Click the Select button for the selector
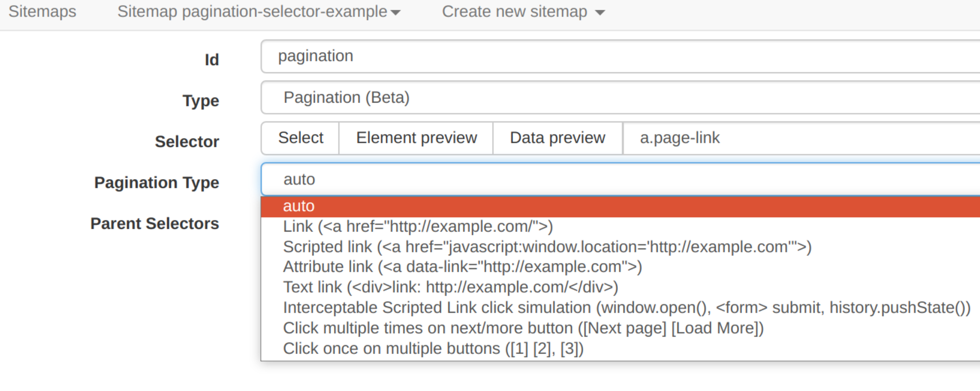Screen dimensions: 980x391 click(x=300, y=137)
